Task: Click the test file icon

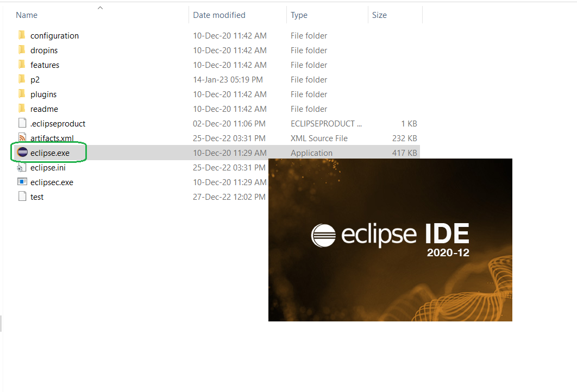Action: point(22,197)
